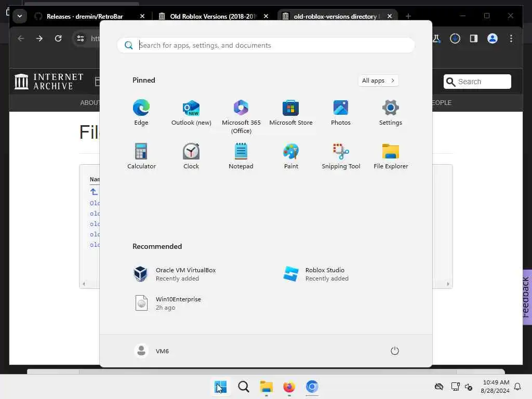
Task: Go to parent directory arrow link
Action: coord(94,192)
